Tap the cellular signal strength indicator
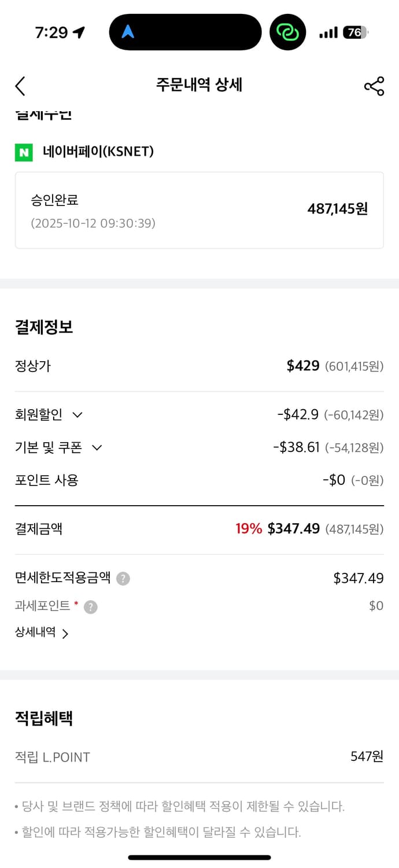 [x=328, y=33]
